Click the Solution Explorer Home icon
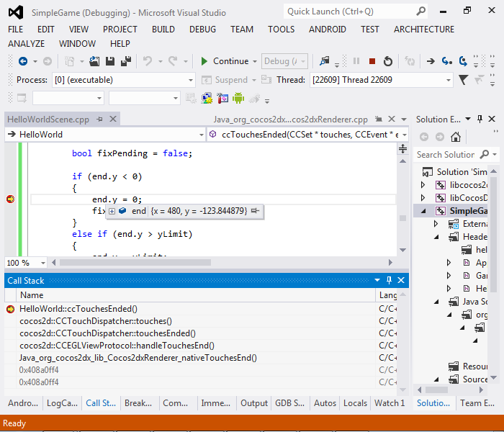Viewport: 504px width, 432px height. pyautogui.click(x=456, y=137)
